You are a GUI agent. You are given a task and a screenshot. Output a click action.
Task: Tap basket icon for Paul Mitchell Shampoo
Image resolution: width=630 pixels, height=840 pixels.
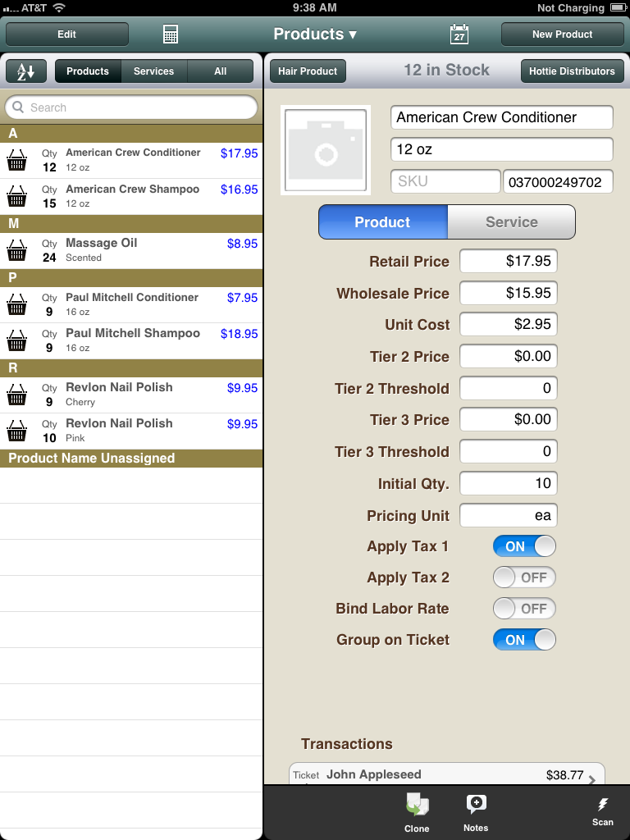pos(16,340)
